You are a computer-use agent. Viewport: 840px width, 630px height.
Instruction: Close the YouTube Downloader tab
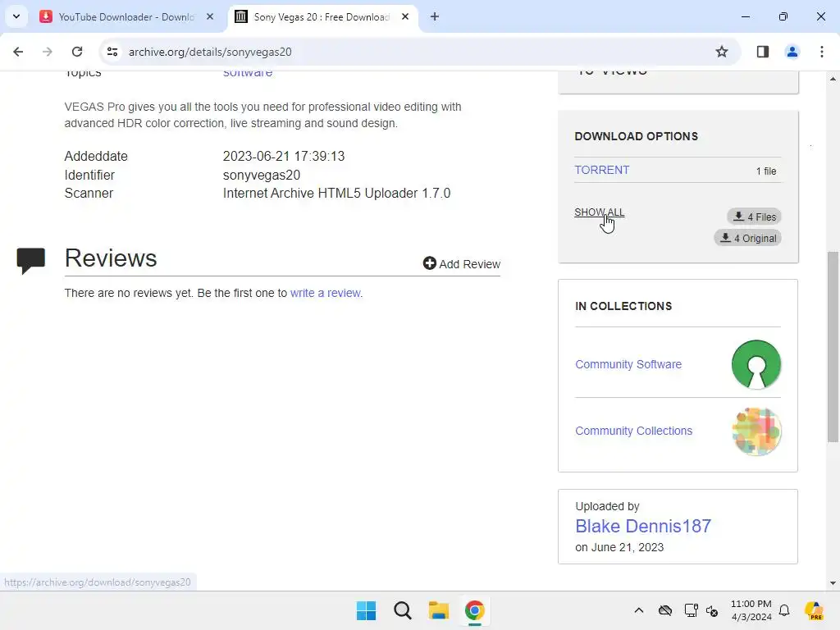[210, 16]
